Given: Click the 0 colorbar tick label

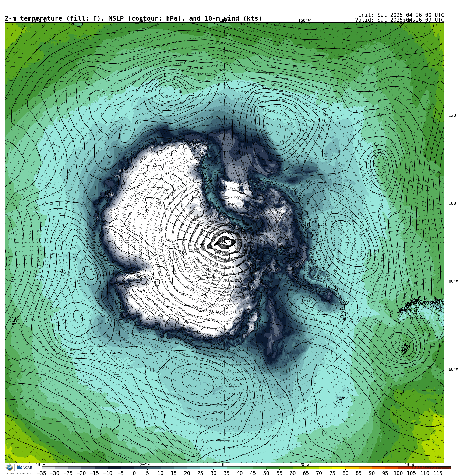Looking at the screenshot, I should [134, 473].
